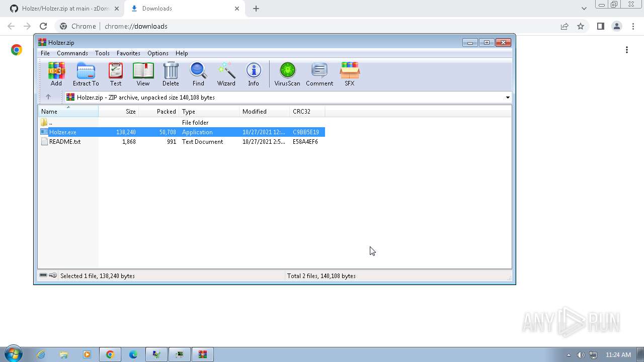
Task: Open Windows Media Player from the taskbar
Action: pos(87,354)
